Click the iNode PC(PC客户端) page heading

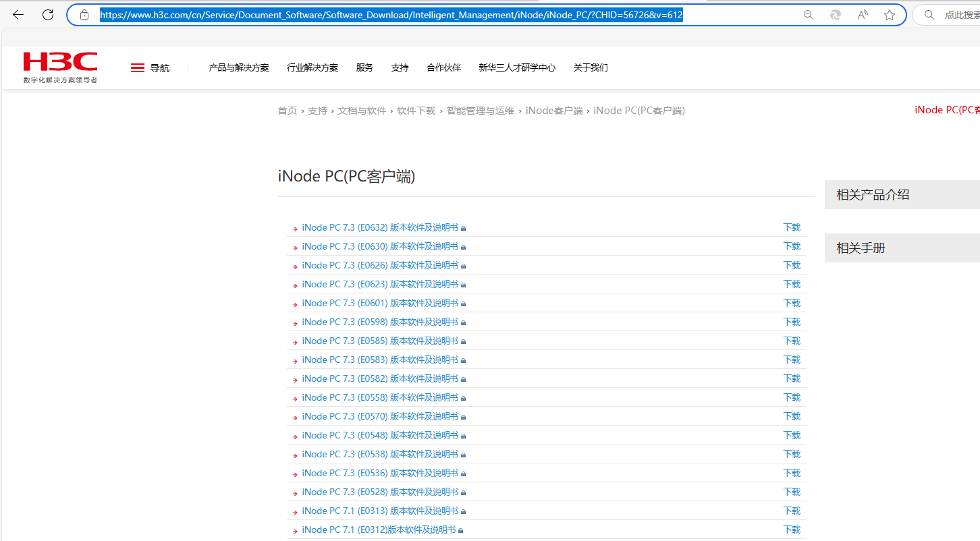pyautogui.click(x=346, y=177)
